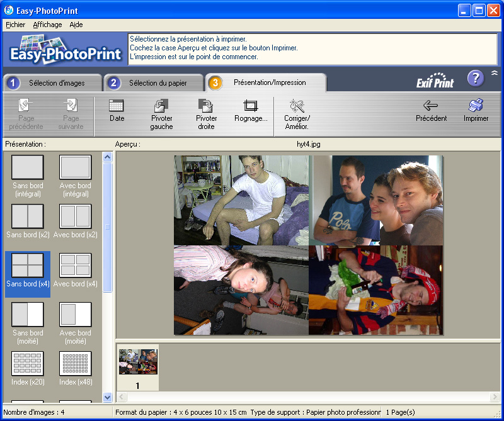Click the three friends preview photo
504x421 pixels.
pyautogui.click(x=375, y=200)
